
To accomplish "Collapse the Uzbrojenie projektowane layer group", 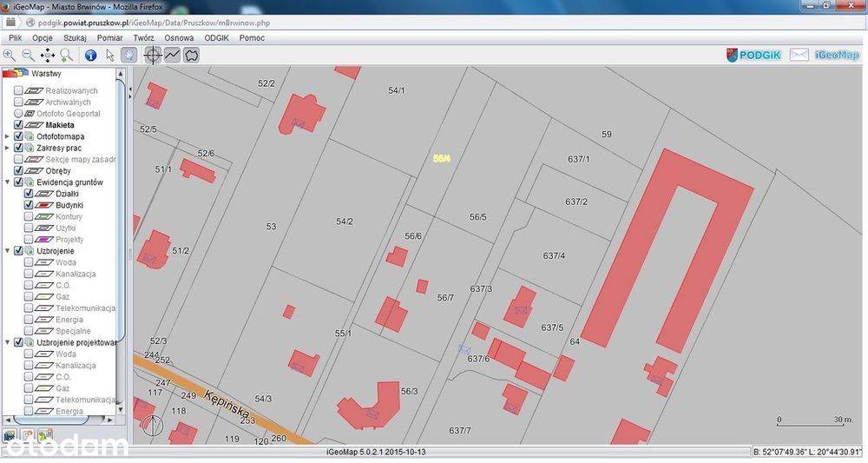I will click(x=7, y=342).
